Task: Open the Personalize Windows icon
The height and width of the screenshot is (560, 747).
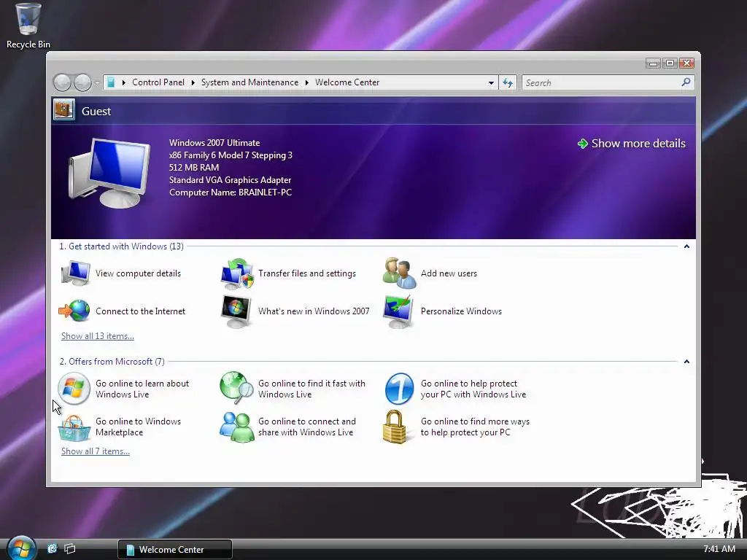Action: click(398, 311)
